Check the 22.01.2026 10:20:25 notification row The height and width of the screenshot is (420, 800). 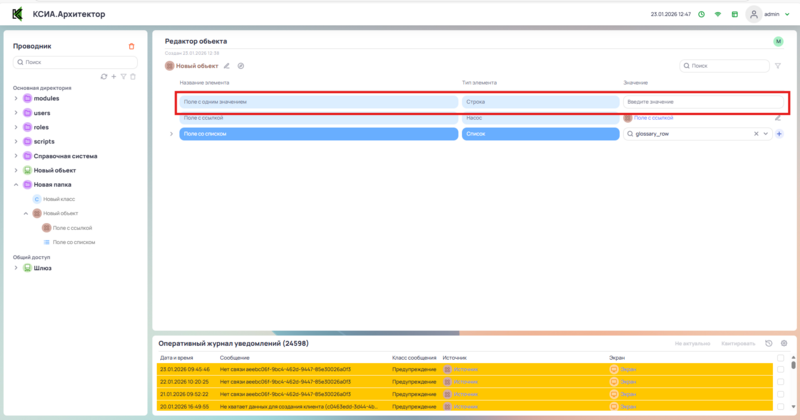(781, 382)
